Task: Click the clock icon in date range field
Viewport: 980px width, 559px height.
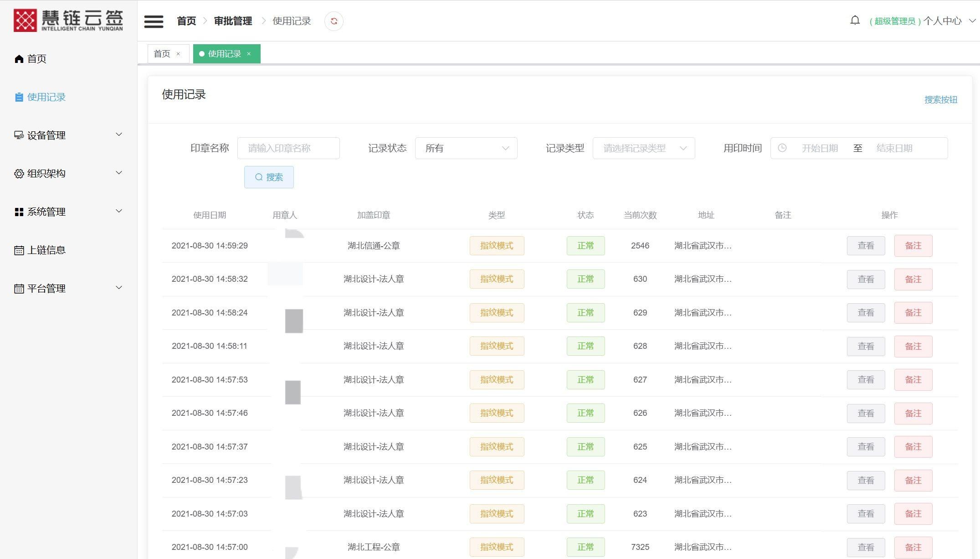Action: [x=782, y=148]
